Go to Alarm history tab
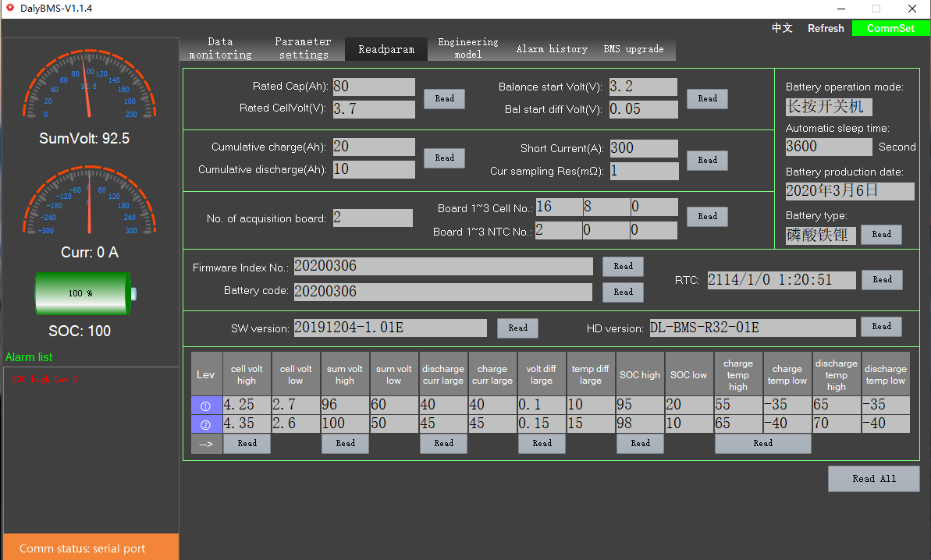This screenshot has height=560, width=931. pos(552,49)
